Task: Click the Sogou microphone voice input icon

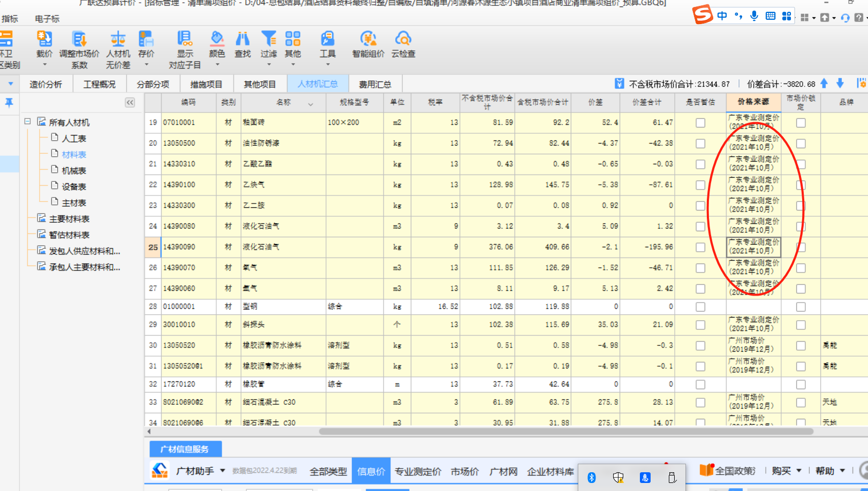Action: tap(754, 16)
